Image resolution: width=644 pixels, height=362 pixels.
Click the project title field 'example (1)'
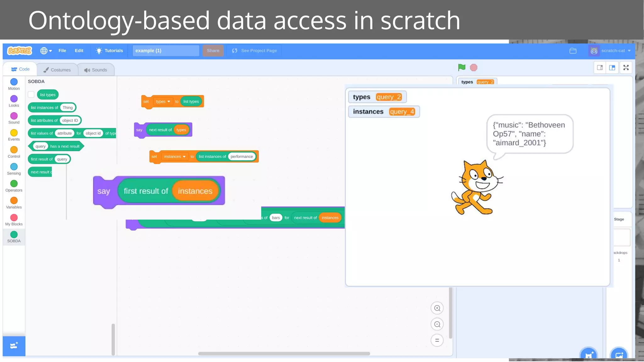pyautogui.click(x=166, y=51)
